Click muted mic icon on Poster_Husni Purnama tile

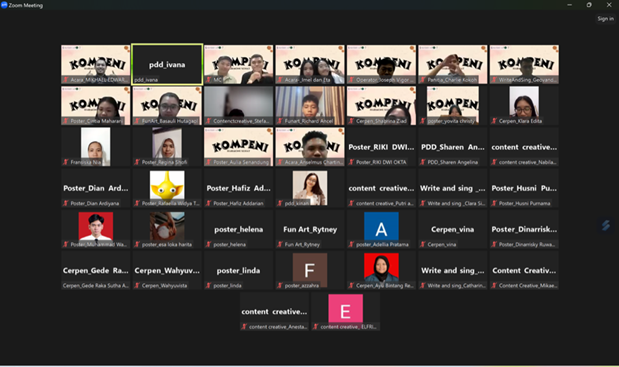tap(495, 203)
